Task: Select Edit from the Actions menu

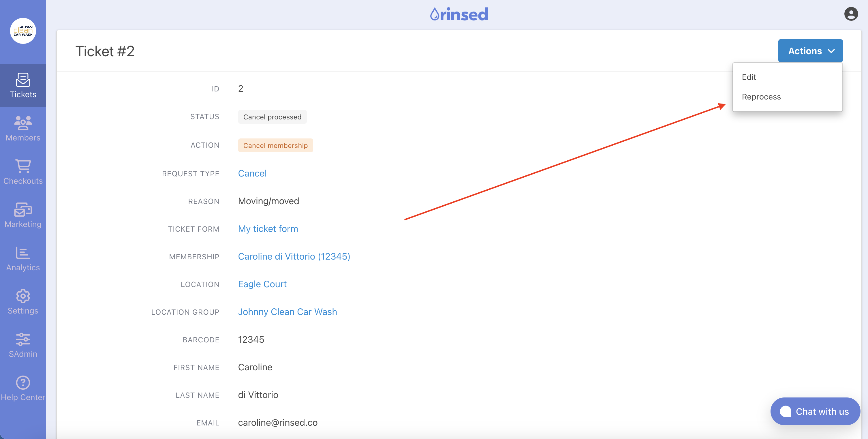Action: click(749, 77)
